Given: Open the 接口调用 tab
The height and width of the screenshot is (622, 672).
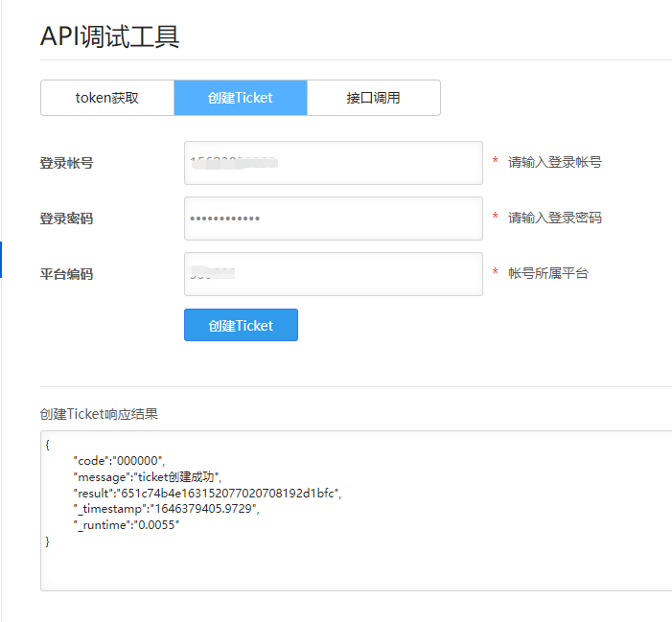Looking at the screenshot, I should pos(373,98).
